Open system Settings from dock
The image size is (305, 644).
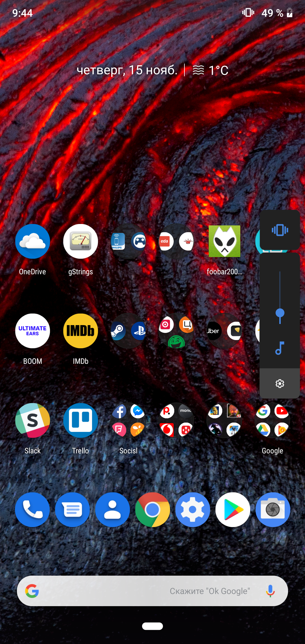coord(193,510)
